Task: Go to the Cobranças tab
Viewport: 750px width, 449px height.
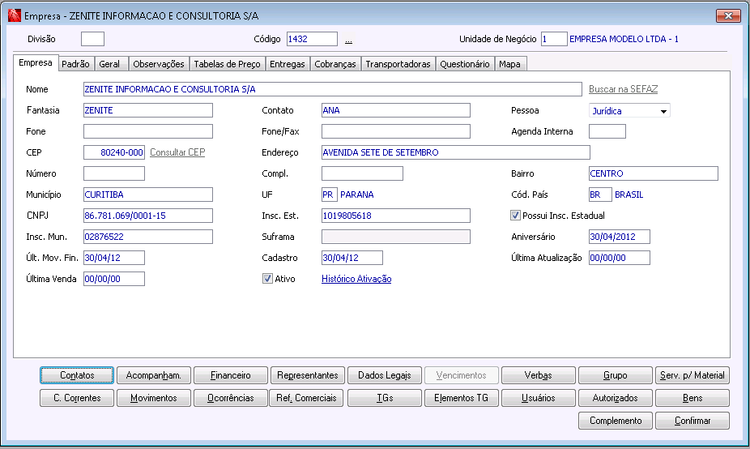Action: (335, 64)
